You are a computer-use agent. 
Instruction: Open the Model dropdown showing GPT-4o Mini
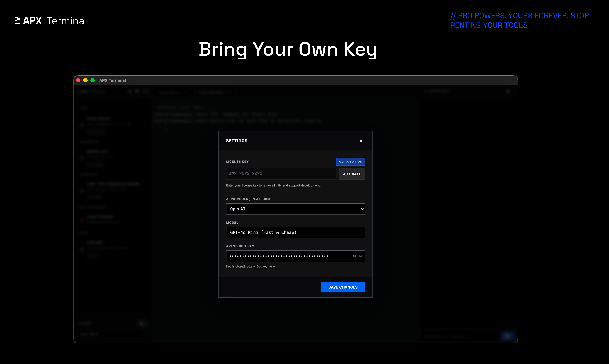point(295,232)
